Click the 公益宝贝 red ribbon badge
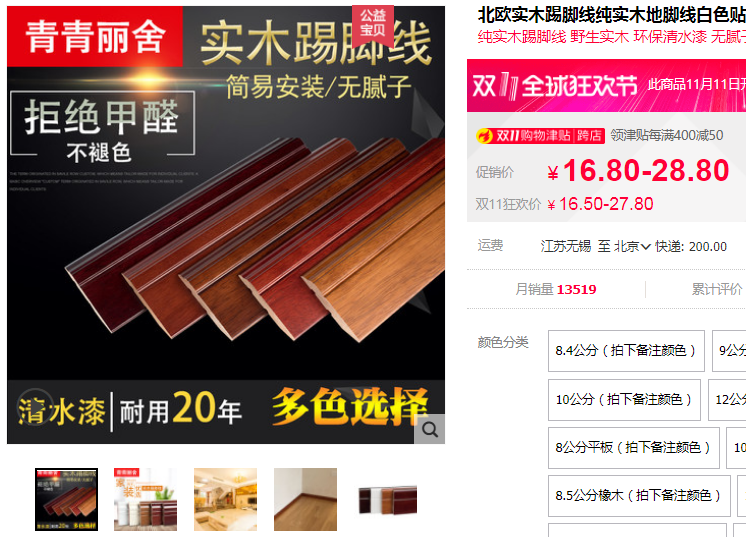 (373, 23)
